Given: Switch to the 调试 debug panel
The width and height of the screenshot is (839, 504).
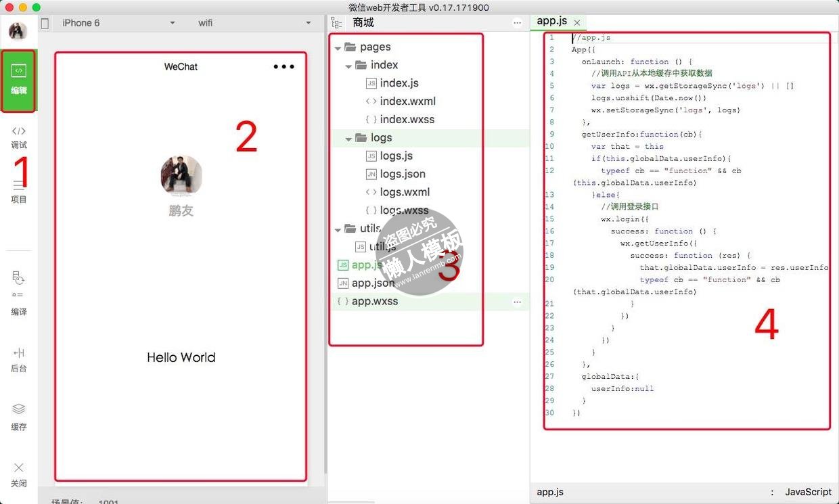Looking at the screenshot, I should pyautogui.click(x=19, y=137).
